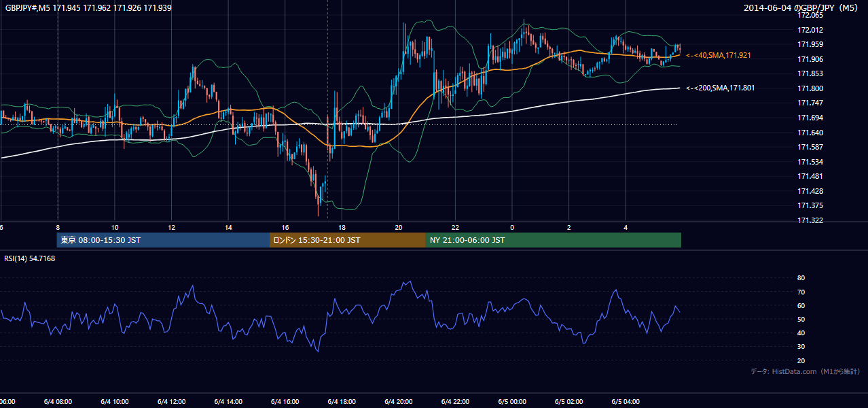The height and width of the screenshot is (408, 868).
Task: Click the 6/4 20:00 time axis label
Action: 399,402
